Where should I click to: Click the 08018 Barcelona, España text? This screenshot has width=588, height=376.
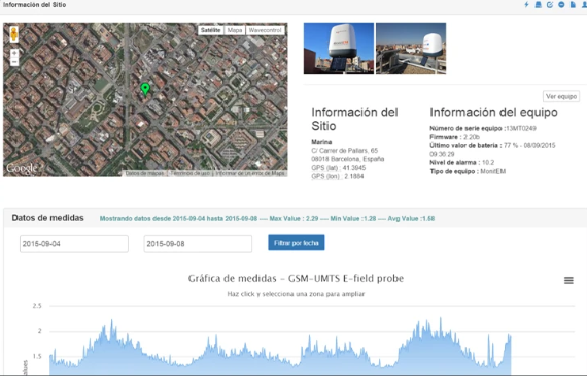pyautogui.click(x=348, y=159)
